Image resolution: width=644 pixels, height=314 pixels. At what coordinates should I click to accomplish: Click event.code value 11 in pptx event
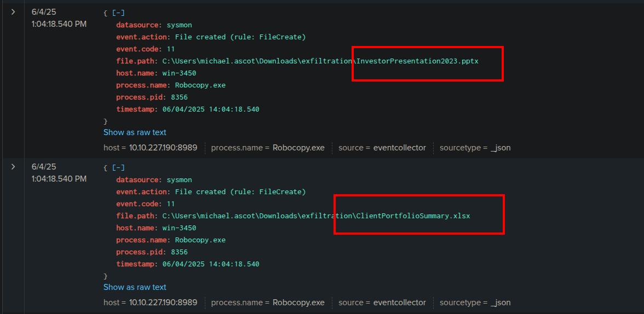coord(170,49)
